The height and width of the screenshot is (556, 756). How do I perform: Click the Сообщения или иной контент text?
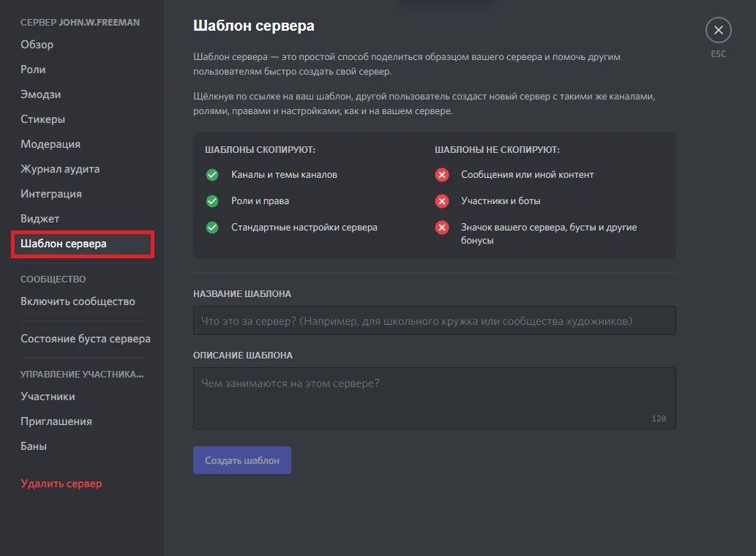(x=527, y=175)
